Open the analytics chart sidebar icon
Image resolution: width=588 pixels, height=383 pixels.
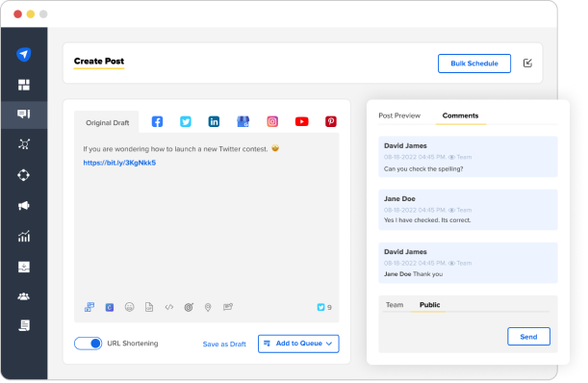(x=24, y=237)
